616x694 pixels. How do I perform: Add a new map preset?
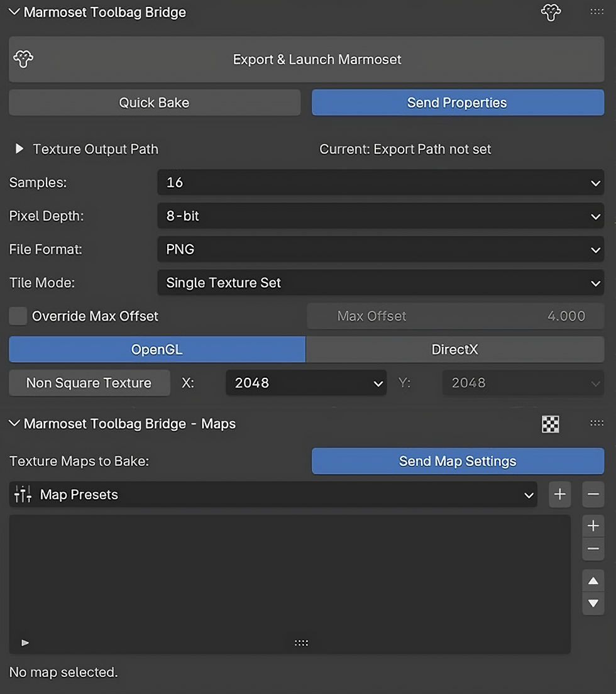(x=559, y=495)
